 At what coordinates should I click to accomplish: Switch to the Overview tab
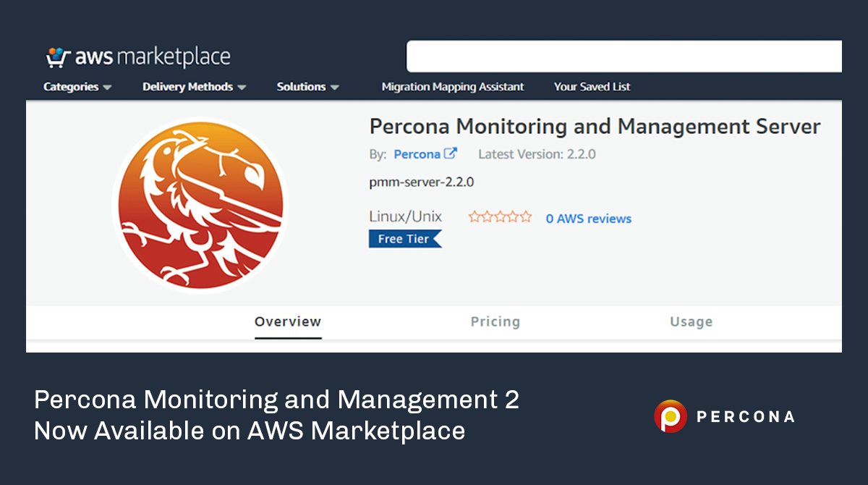[x=288, y=322]
